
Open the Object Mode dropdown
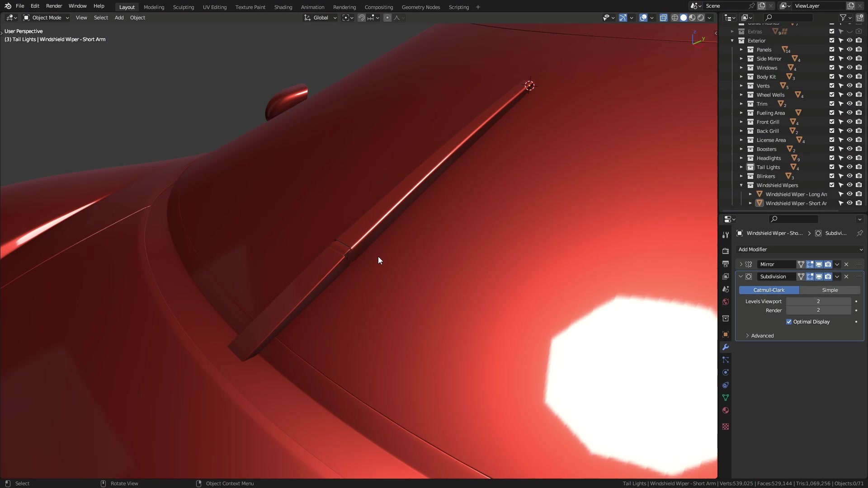[x=46, y=18]
